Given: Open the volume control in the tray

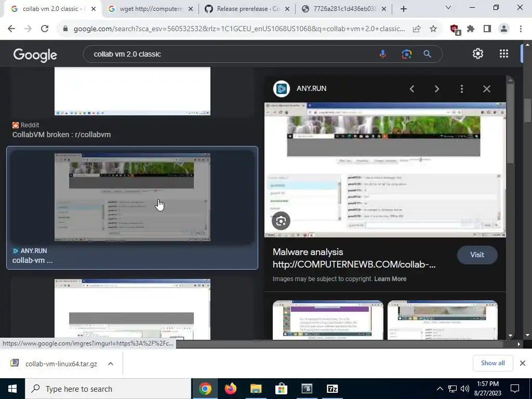Looking at the screenshot, I should (465, 389).
